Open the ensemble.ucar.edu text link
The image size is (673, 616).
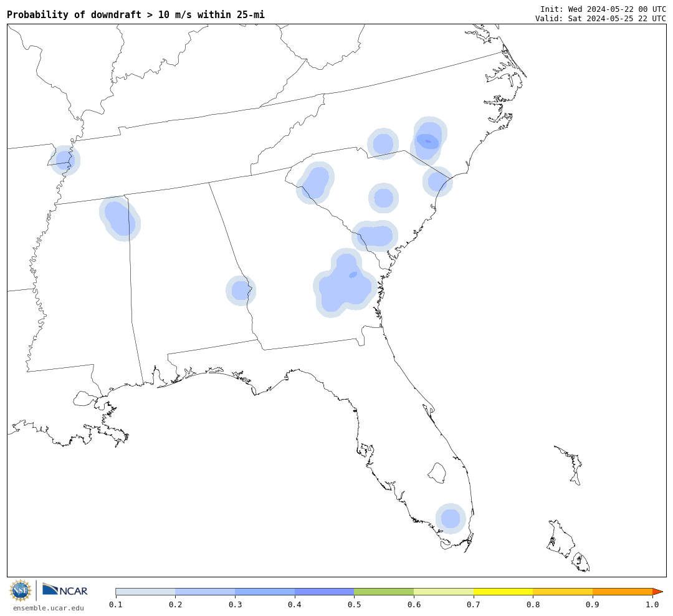click(49, 608)
